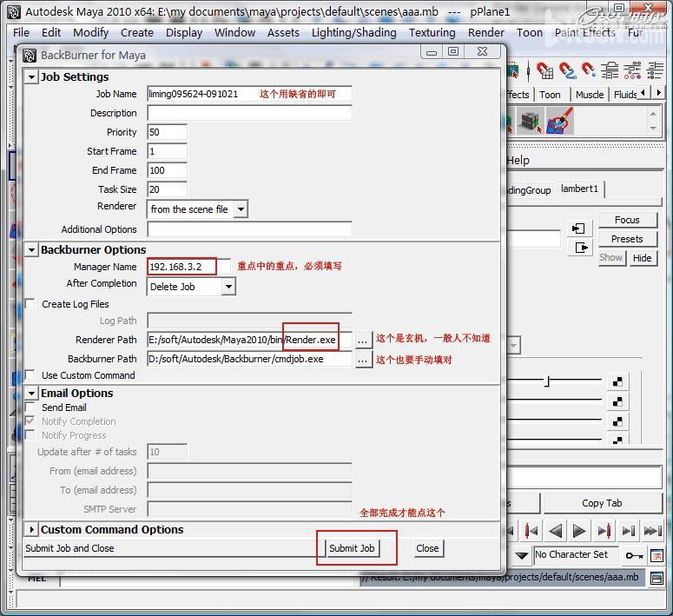This screenshot has height=616, width=673.
Task: Click the Snap to points magnet icon
Action: click(589, 71)
